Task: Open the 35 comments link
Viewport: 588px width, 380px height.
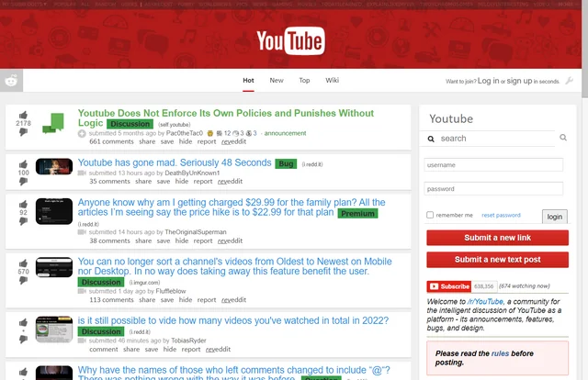Action: pyautogui.click(x=109, y=182)
